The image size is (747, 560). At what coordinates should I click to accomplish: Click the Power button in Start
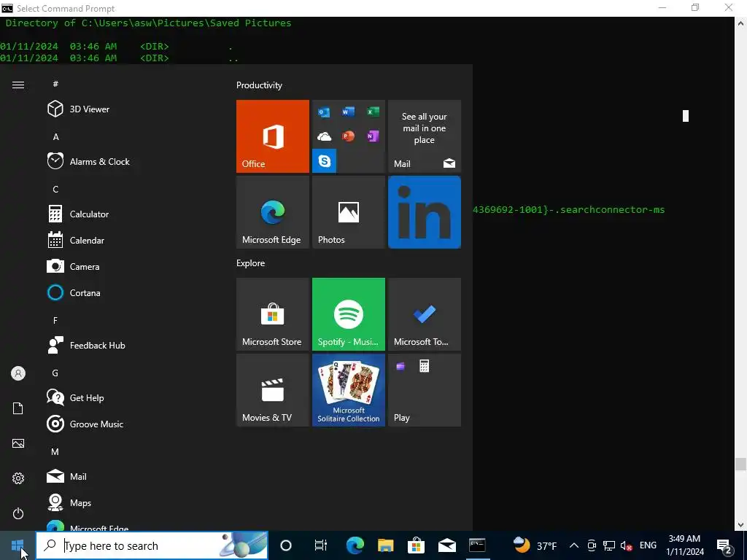point(18,513)
